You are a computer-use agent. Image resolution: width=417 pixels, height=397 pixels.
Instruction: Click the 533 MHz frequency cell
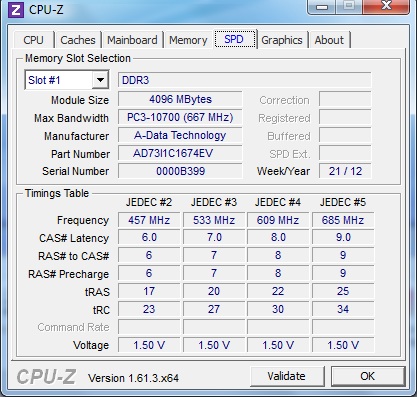(214, 220)
